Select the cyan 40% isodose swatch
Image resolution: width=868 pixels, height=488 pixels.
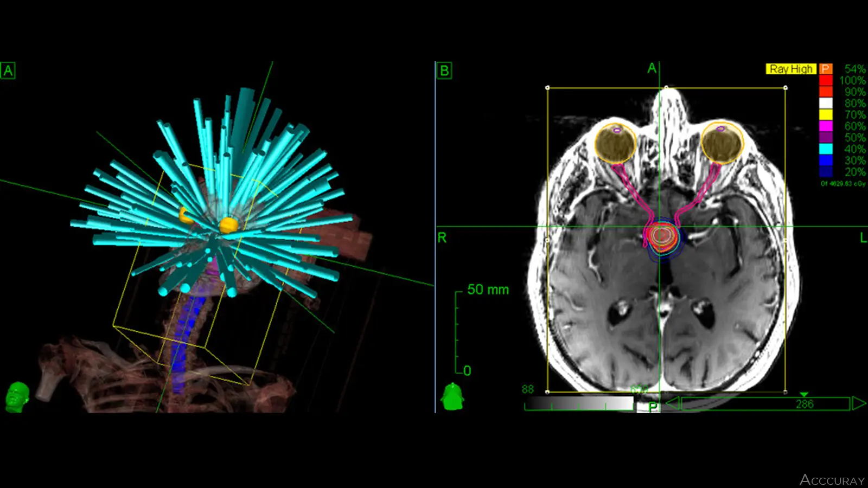point(826,149)
